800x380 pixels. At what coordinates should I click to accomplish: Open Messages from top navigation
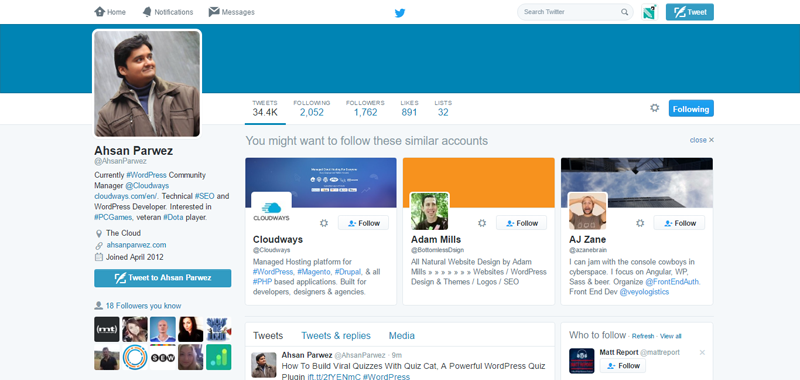pos(232,12)
